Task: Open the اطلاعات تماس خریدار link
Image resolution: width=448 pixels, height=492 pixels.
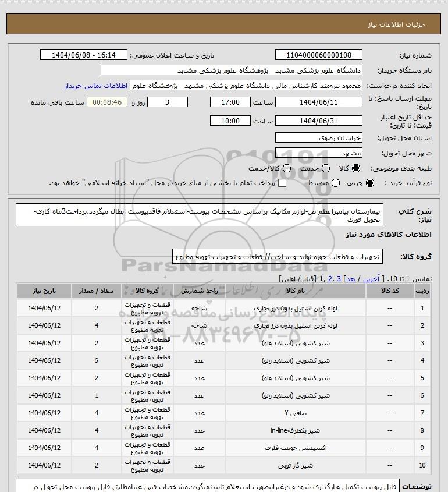Action: (x=96, y=86)
